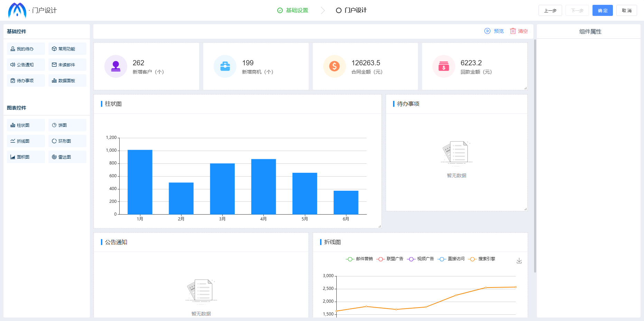Screen dimensions: 644x321
Task: Click the app logo in the header
Action: coord(17,10)
